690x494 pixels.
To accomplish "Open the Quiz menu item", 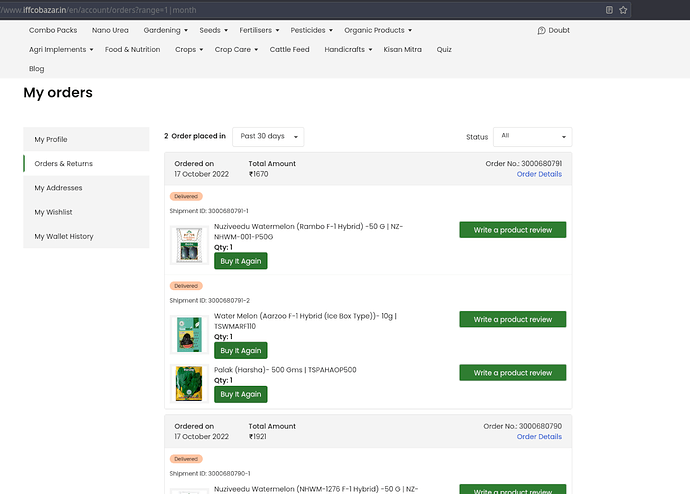I will pos(444,50).
